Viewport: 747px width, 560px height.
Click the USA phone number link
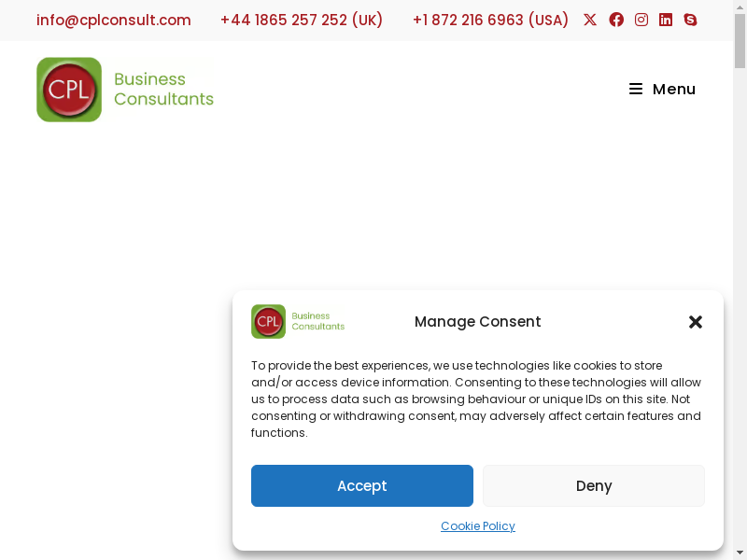(490, 21)
